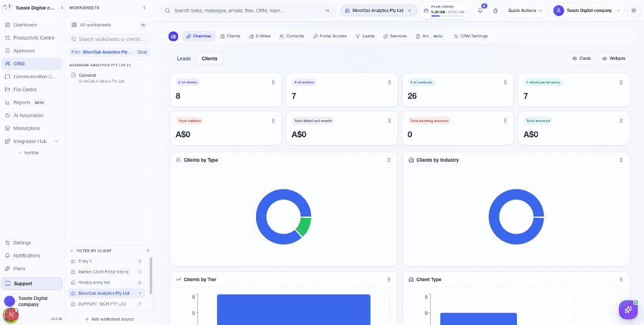Open AI Automation in the sidebar
The width and height of the screenshot is (644, 325).
(32, 116)
